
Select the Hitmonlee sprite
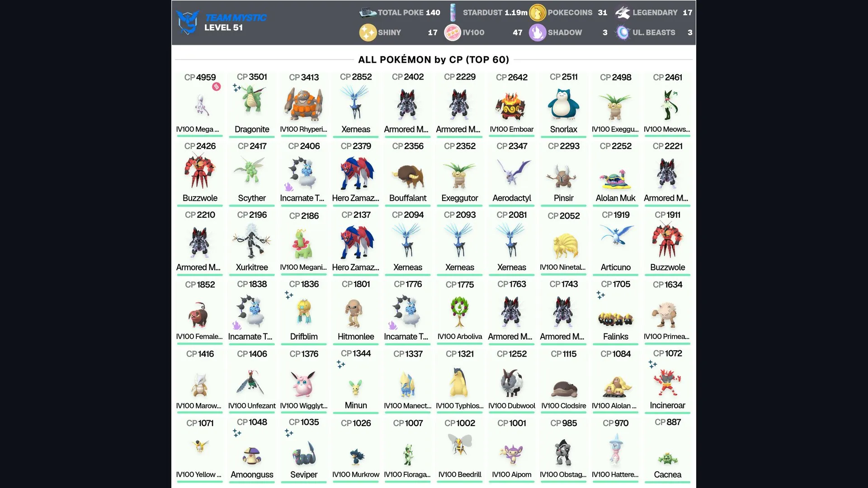[355, 313]
